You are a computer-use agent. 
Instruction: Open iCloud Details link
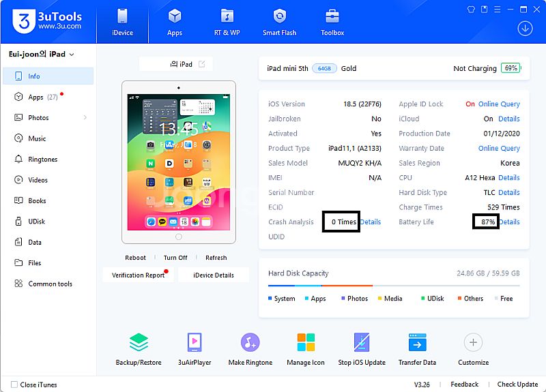pos(509,119)
